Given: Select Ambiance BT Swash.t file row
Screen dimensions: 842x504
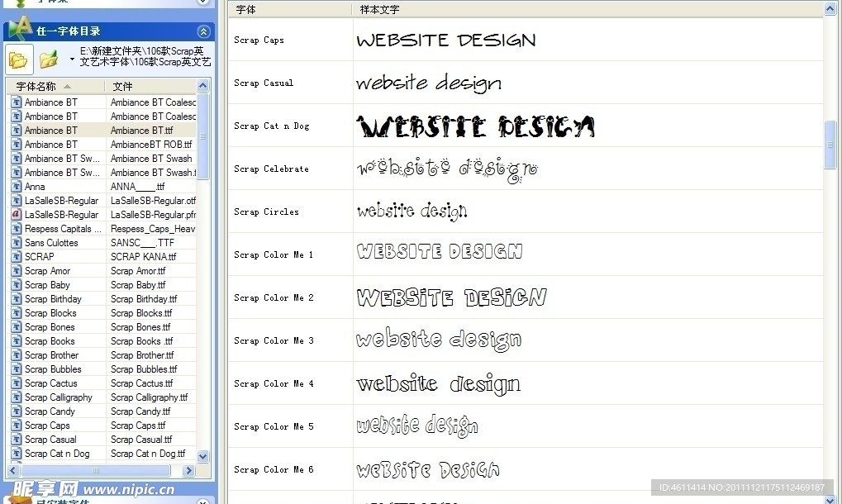Looking at the screenshot, I should point(102,173).
